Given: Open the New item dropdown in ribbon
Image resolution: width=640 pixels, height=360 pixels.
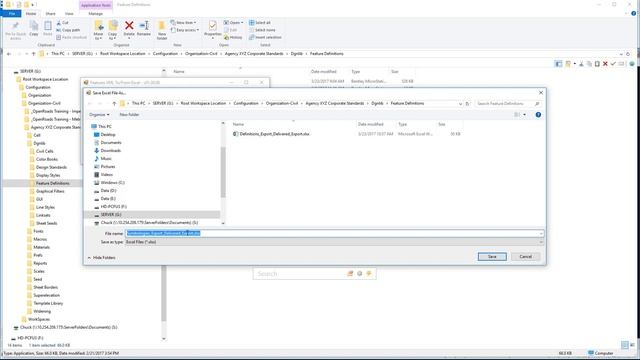Looking at the screenshot, I should [x=183, y=23].
